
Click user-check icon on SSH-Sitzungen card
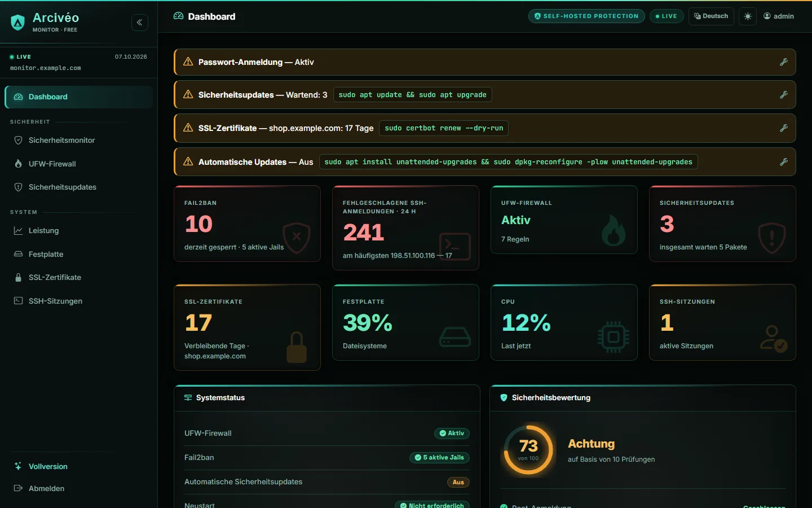pos(773,339)
